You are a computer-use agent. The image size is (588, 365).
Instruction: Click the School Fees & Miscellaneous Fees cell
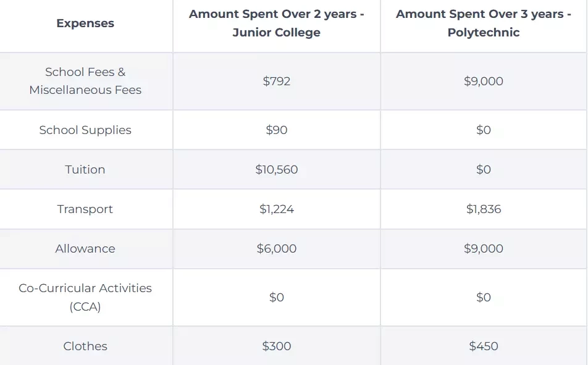[x=85, y=81]
